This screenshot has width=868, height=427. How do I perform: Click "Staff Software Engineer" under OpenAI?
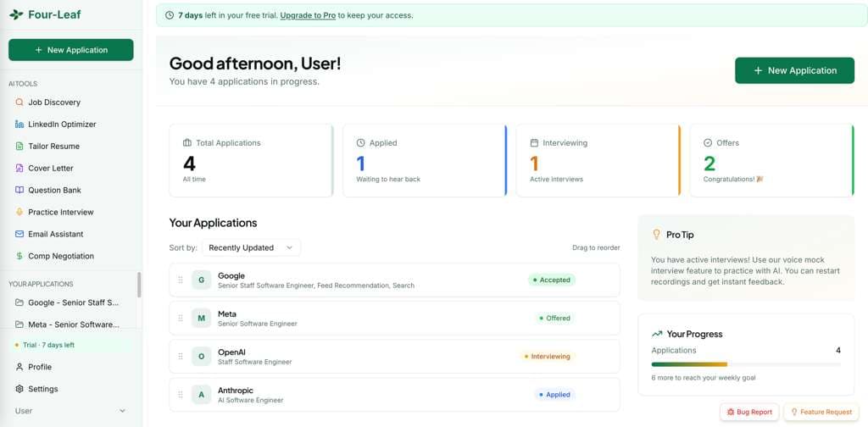point(254,362)
